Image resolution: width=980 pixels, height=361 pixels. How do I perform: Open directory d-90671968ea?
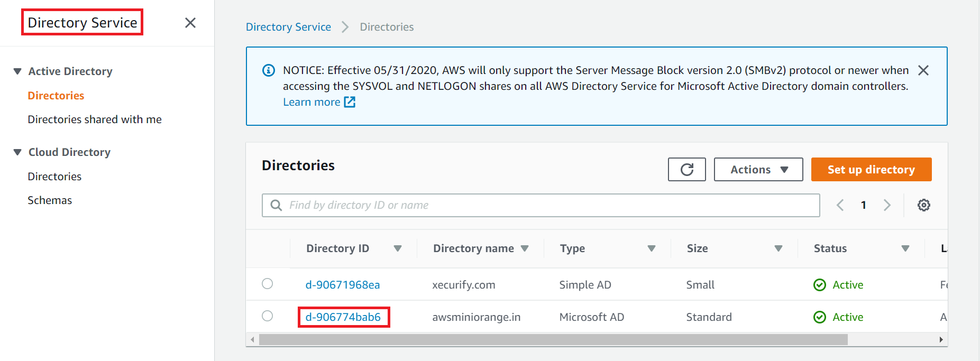[343, 285]
